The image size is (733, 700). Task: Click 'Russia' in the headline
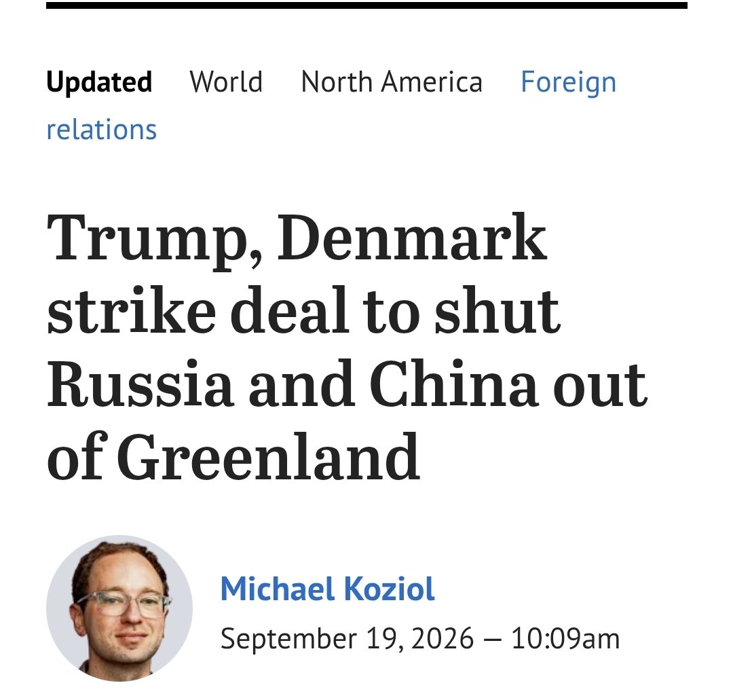140,384
